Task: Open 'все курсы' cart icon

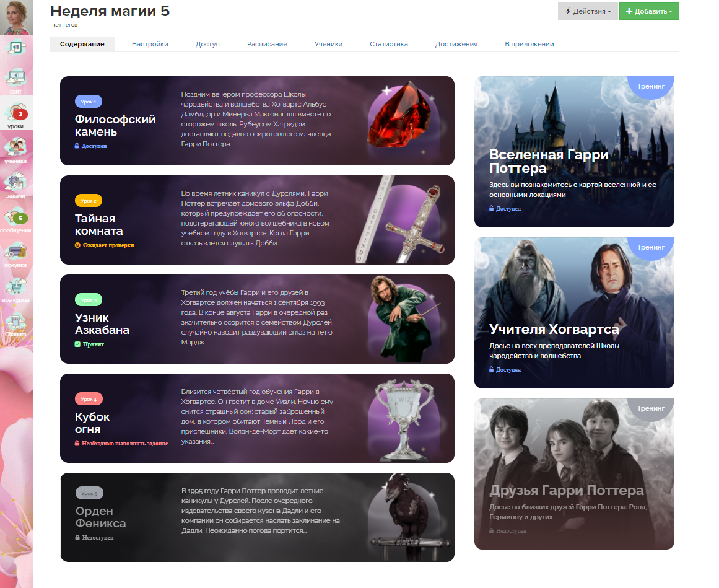Action: (x=15, y=289)
